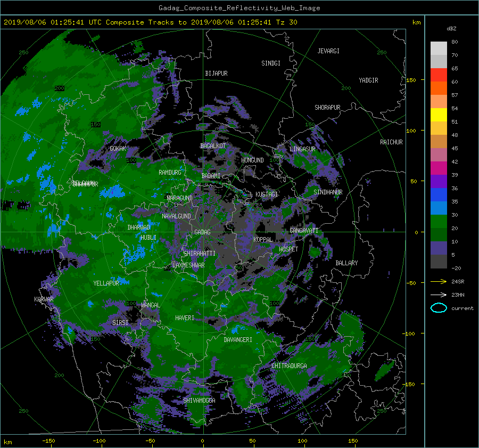Click the LAXMESHWAR city label
Image resolution: width=479 pixels, height=448 pixels.
pyautogui.click(x=188, y=265)
